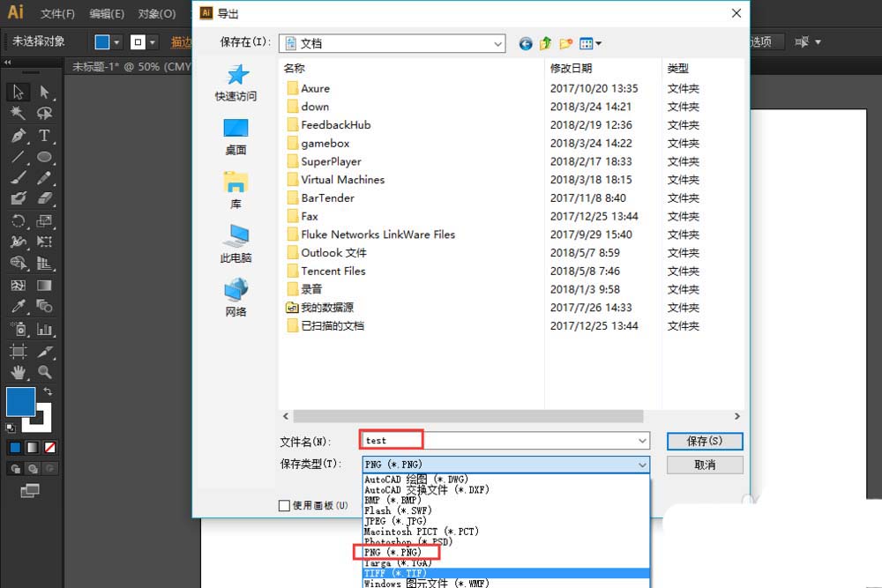Choose Macintosh PICT (*.PCT) entry

422,532
